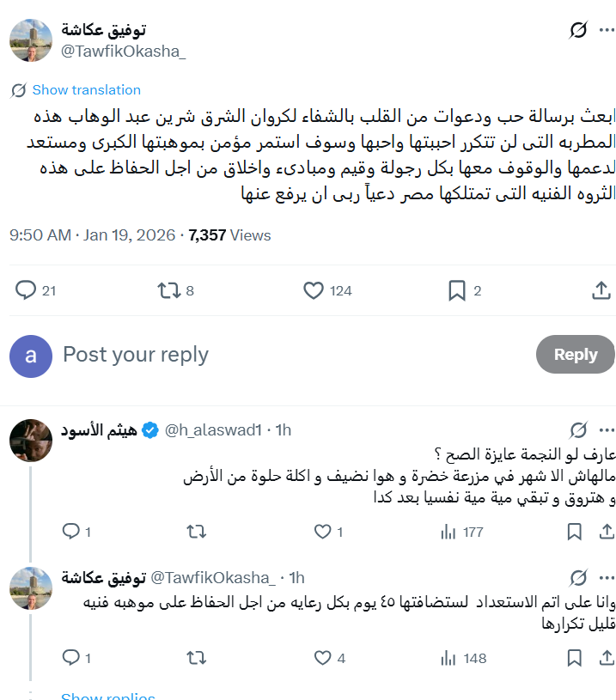Click the Reply button
This screenshot has height=700, width=616.
575,355
